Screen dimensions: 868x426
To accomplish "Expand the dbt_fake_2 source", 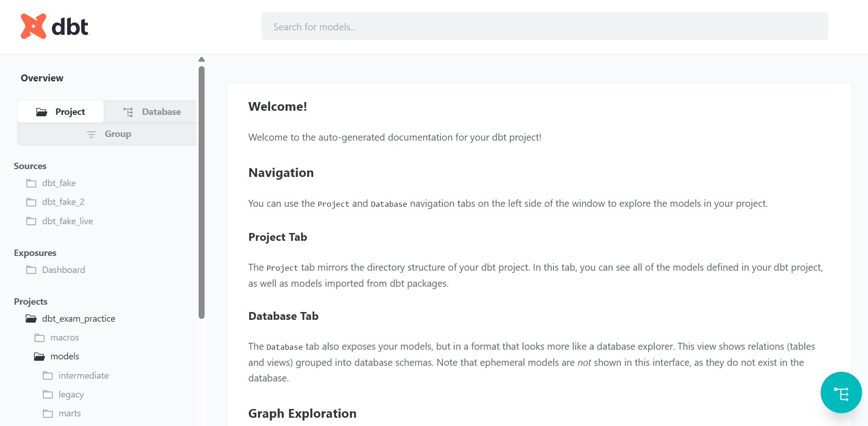I will 63,202.
